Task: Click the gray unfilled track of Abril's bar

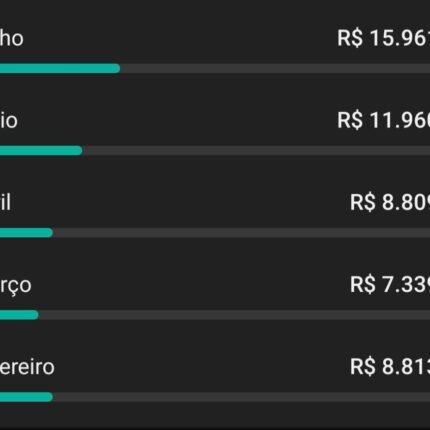Action: [241, 233]
